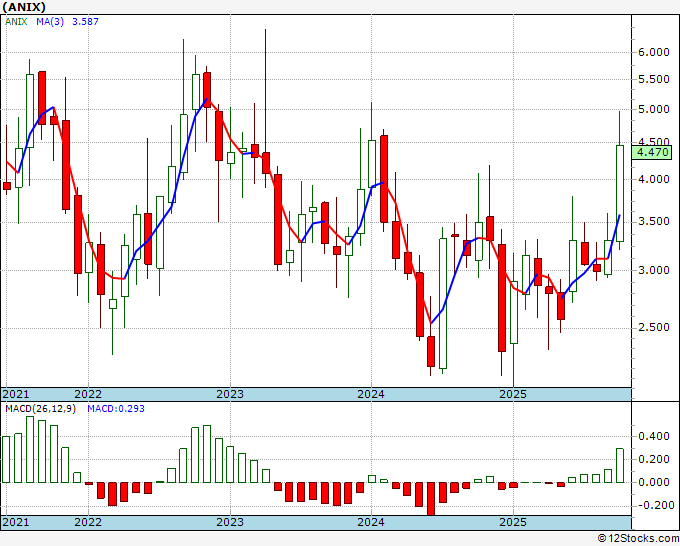Click the 6.000 price axis label

tap(654, 52)
